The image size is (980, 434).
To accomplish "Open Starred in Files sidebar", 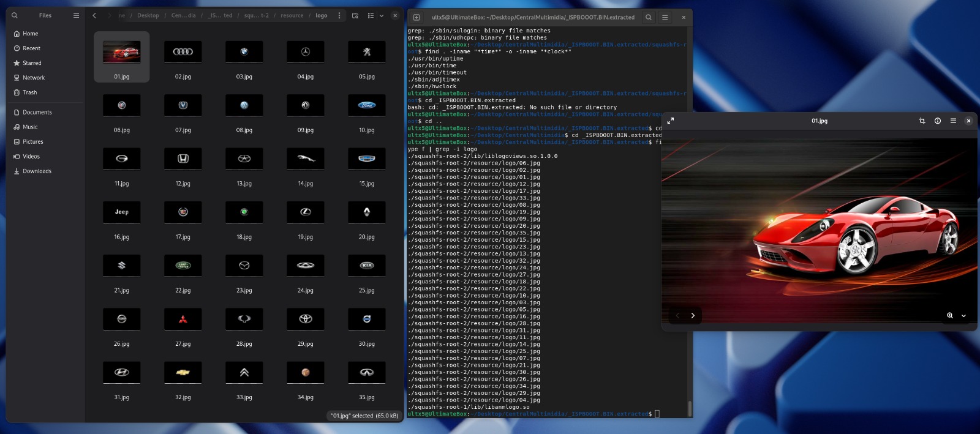I will tap(45, 63).
